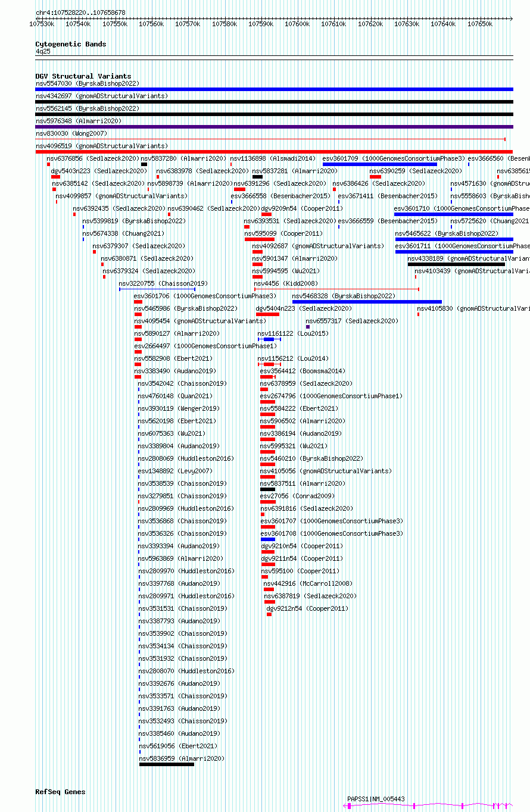Select the esv1348892 (Levy2007) label
The image size is (530, 812).
coord(175,471)
